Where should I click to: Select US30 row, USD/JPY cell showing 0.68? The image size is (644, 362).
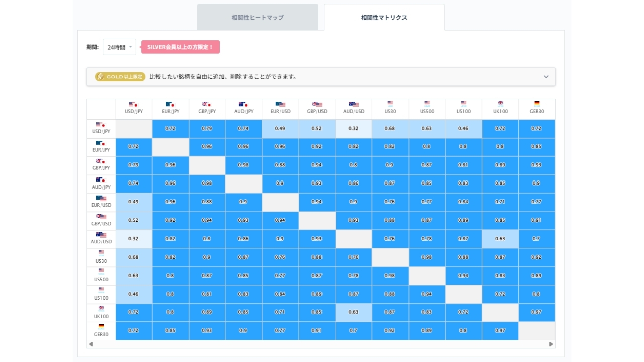tap(134, 257)
